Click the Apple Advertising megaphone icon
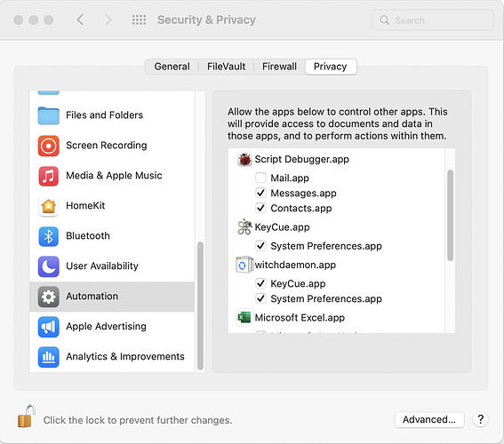The image size is (504, 444). click(48, 327)
